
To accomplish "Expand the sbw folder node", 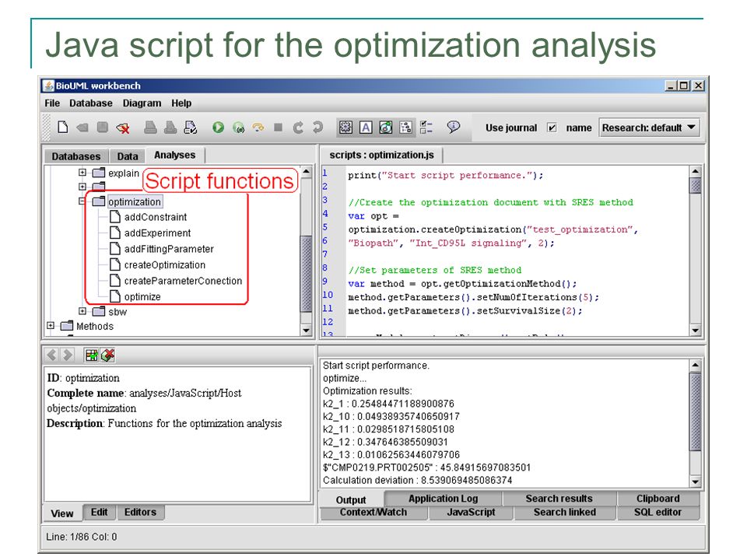I will pos(82,311).
